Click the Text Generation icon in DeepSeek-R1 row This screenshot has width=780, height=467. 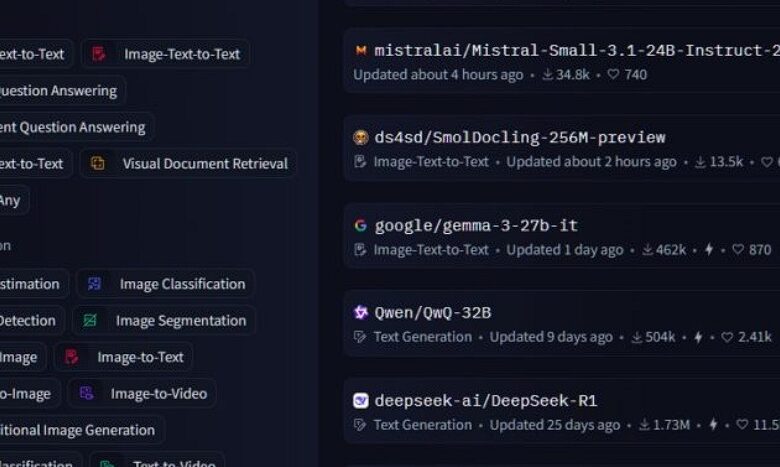coord(360,425)
